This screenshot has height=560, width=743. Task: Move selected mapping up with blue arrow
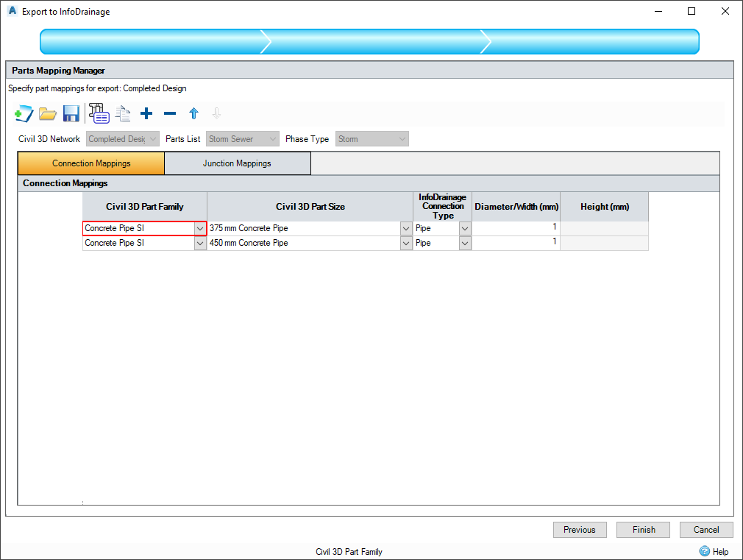point(193,113)
